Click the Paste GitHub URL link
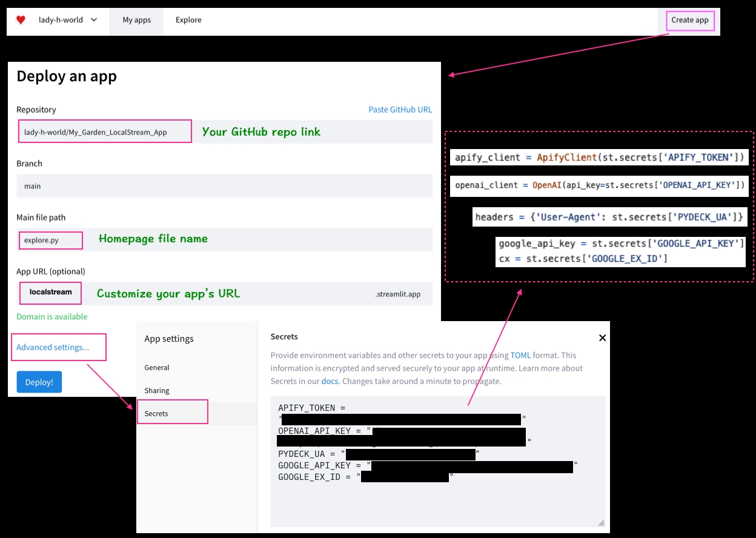This screenshot has width=756, height=538. click(x=400, y=110)
